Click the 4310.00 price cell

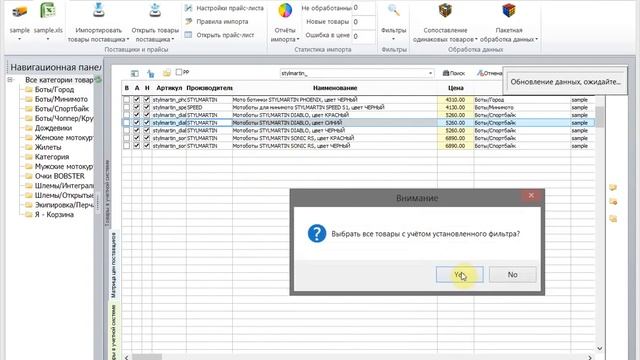pyautogui.click(x=456, y=100)
